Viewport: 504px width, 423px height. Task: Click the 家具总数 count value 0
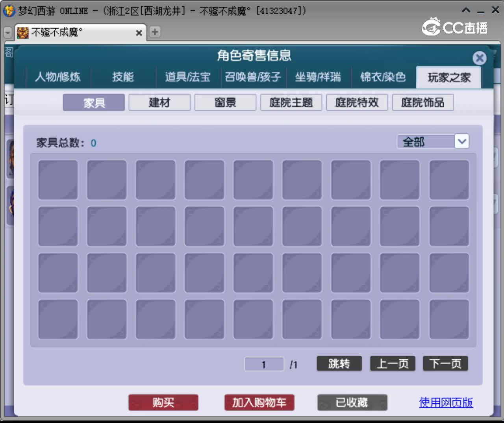(93, 143)
